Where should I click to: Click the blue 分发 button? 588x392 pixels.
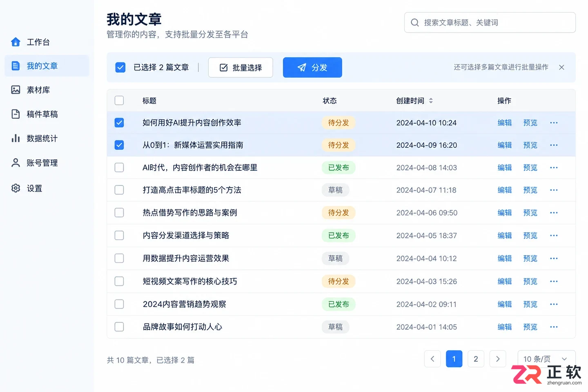point(312,67)
